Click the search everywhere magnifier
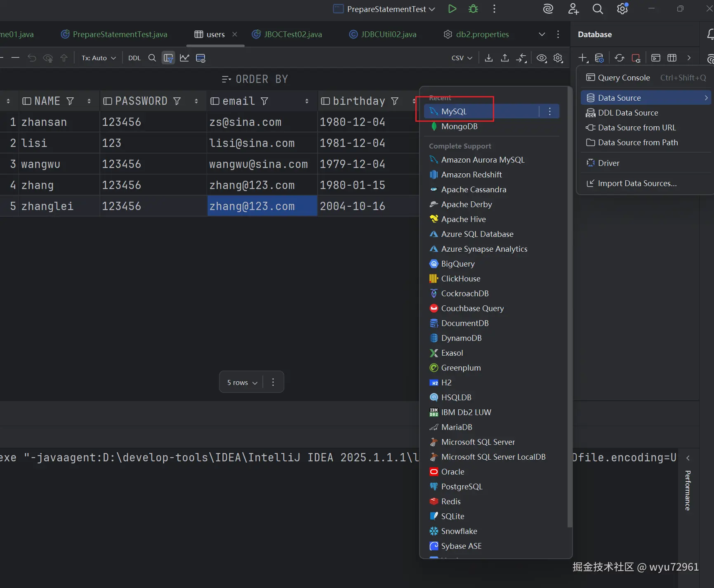Screen dimensions: 714x588 597,9
